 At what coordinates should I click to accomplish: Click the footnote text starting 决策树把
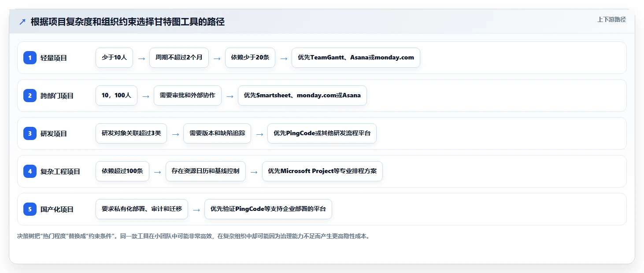pos(194,236)
